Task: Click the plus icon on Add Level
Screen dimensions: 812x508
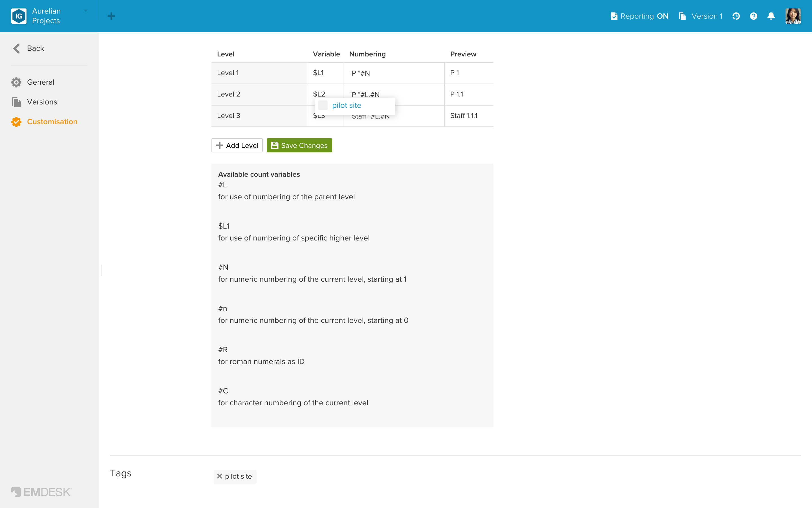Action: tap(219, 145)
